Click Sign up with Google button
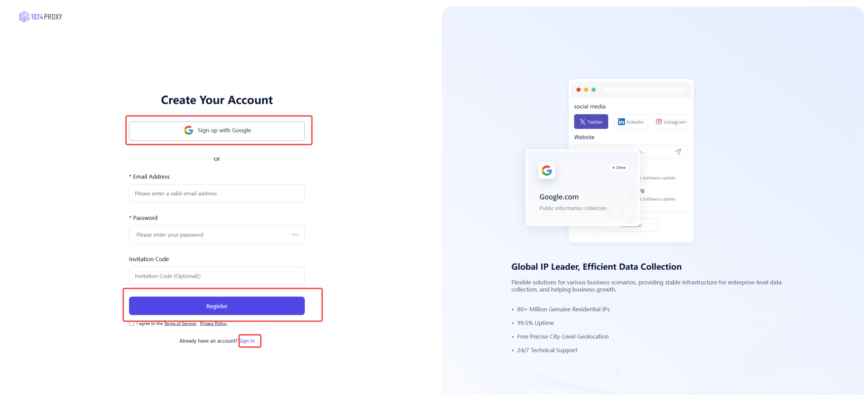Viewport: 868px width, 395px height. (x=217, y=131)
